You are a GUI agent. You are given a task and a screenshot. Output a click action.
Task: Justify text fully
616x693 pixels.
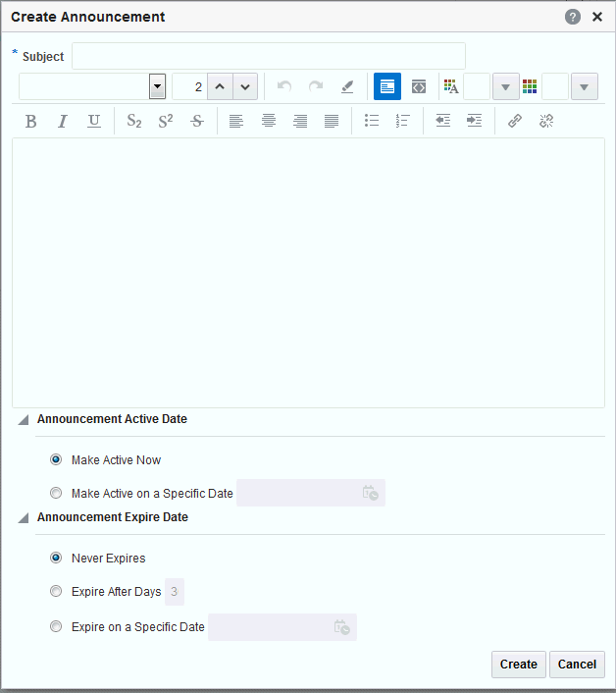tap(332, 121)
